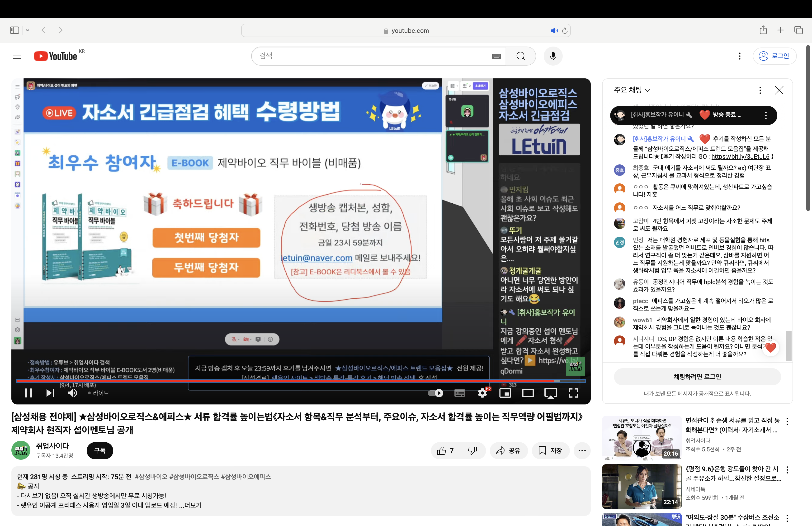Mute the tab audio in the address bar
Screen dimensions: 812x526
554,30
